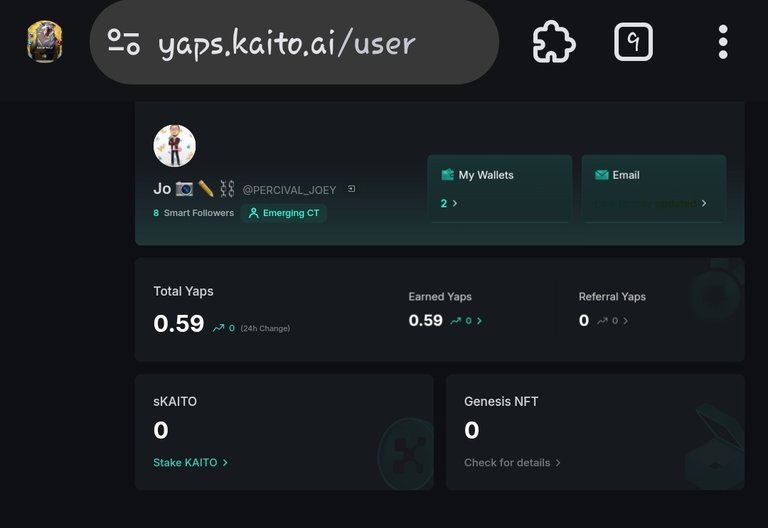Image resolution: width=768 pixels, height=528 pixels.
Task: Click the camera emoji beside Jo
Action: 184,189
